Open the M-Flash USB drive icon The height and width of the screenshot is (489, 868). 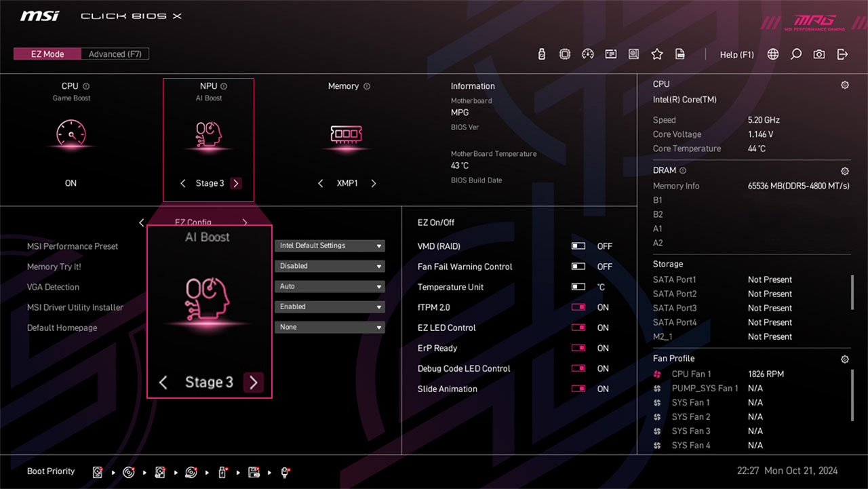point(541,54)
